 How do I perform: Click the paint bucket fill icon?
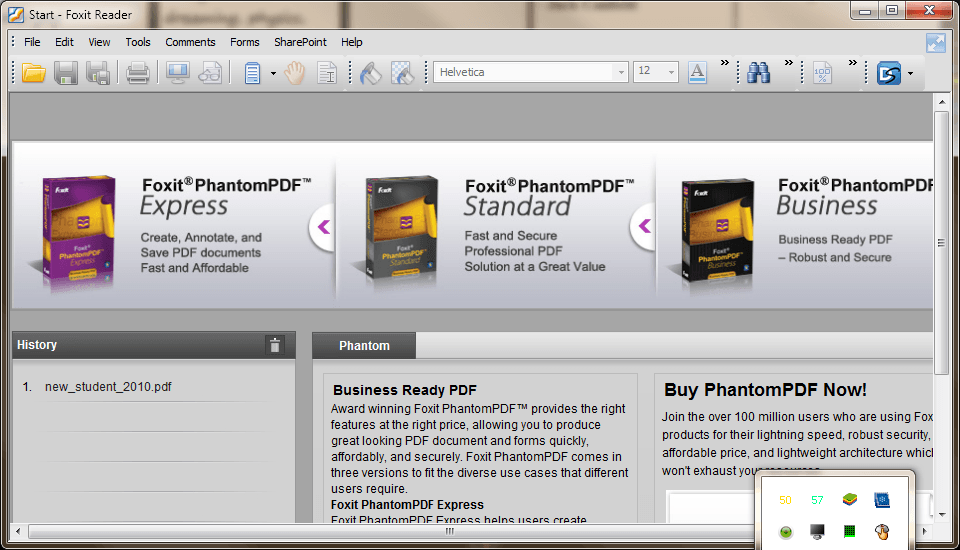tap(370, 73)
